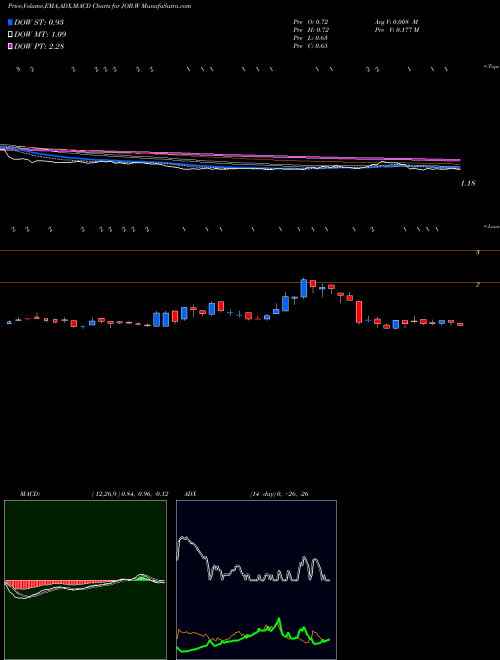500x660 pixels.
Task: Click the tallest blue candle peaking near 2
Action: pos(303,288)
